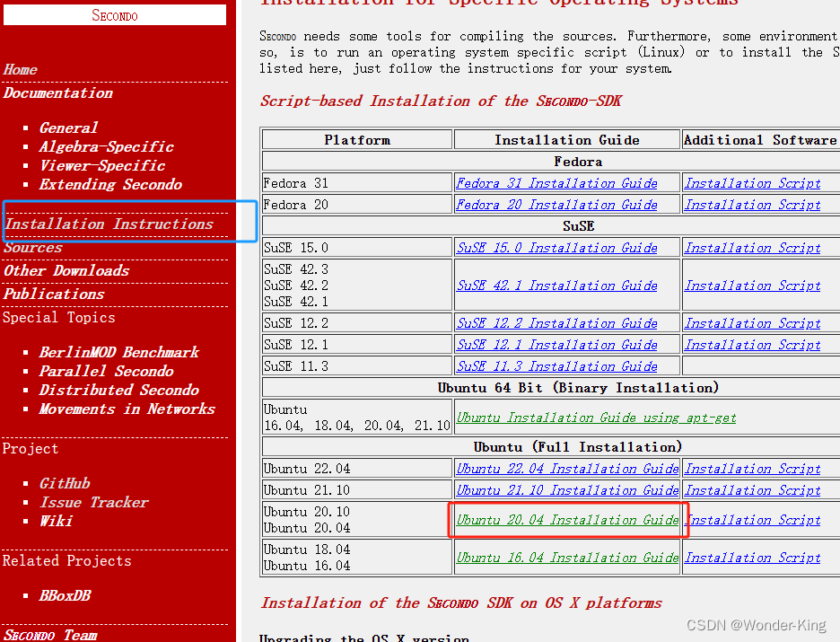Open Ubuntu 22.04 Installation Guide

pyautogui.click(x=567, y=469)
